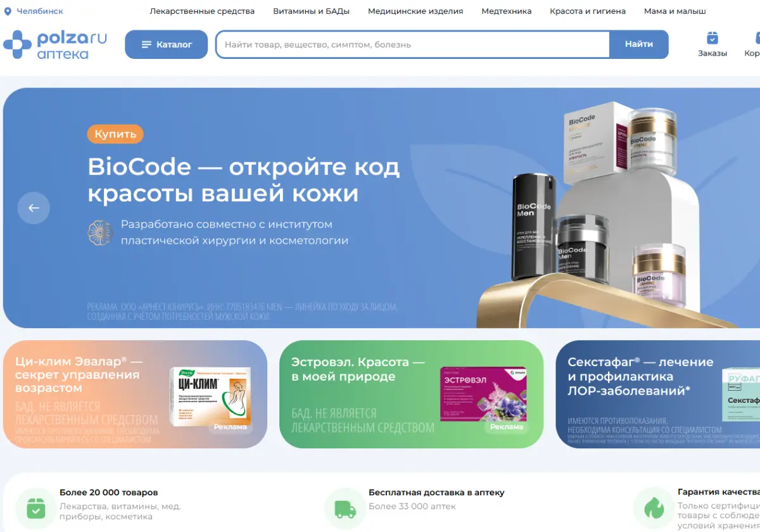The image size is (760, 532).
Task: Click the BioCode banner headline
Action: [244, 180]
